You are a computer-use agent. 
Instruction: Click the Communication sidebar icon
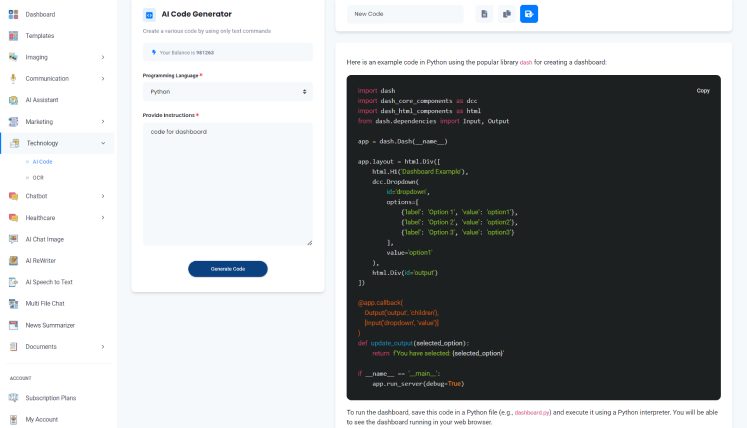pos(13,79)
